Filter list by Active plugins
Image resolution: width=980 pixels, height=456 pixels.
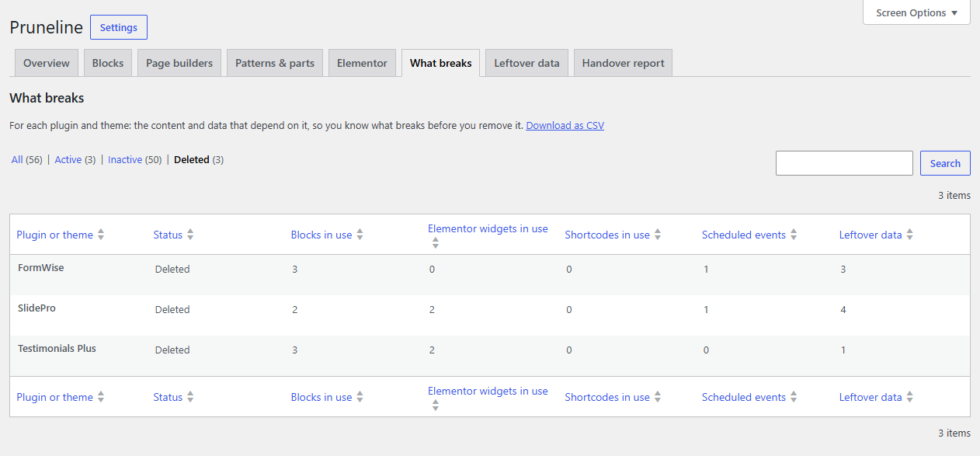pos(75,159)
